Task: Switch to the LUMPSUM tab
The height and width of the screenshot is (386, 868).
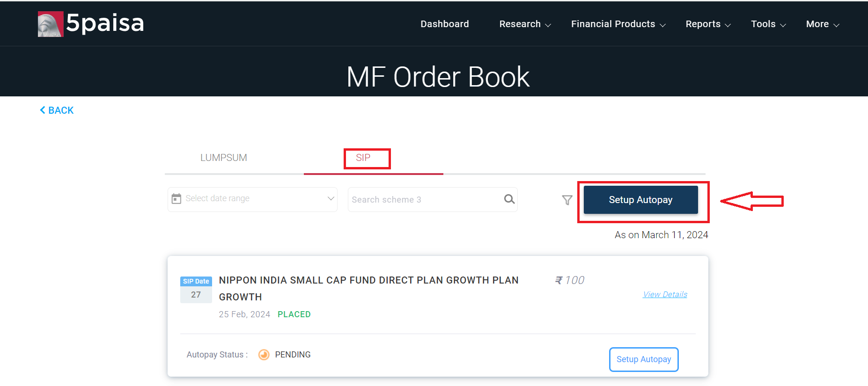Action: coord(224,158)
